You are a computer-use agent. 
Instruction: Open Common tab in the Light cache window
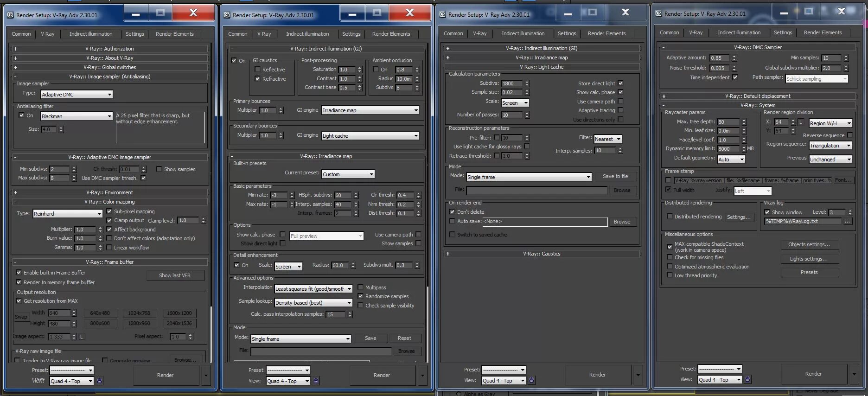453,33
